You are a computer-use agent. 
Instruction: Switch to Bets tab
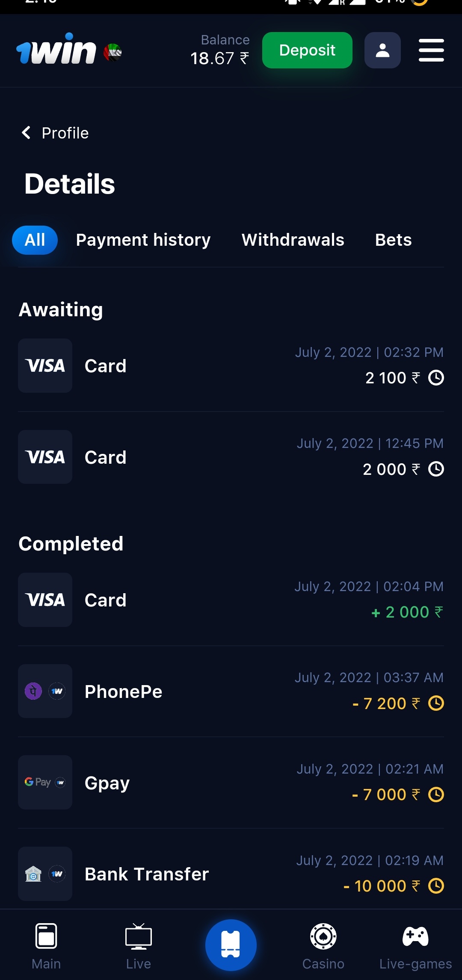(x=393, y=240)
